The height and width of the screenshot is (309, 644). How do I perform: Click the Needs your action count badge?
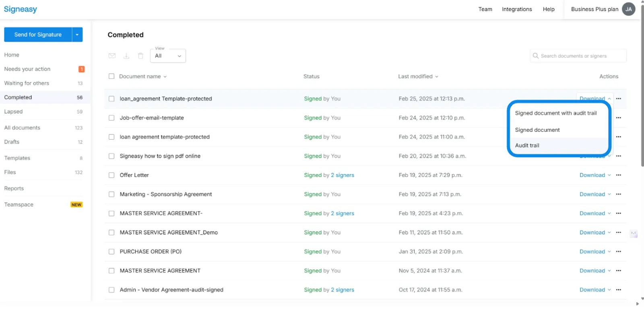click(x=81, y=69)
